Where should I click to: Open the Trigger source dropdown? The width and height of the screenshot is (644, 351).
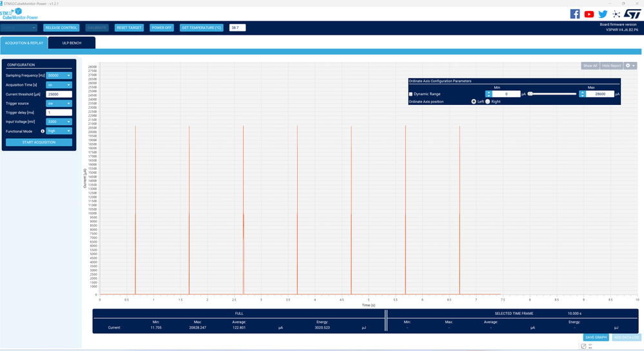(x=59, y=104)
